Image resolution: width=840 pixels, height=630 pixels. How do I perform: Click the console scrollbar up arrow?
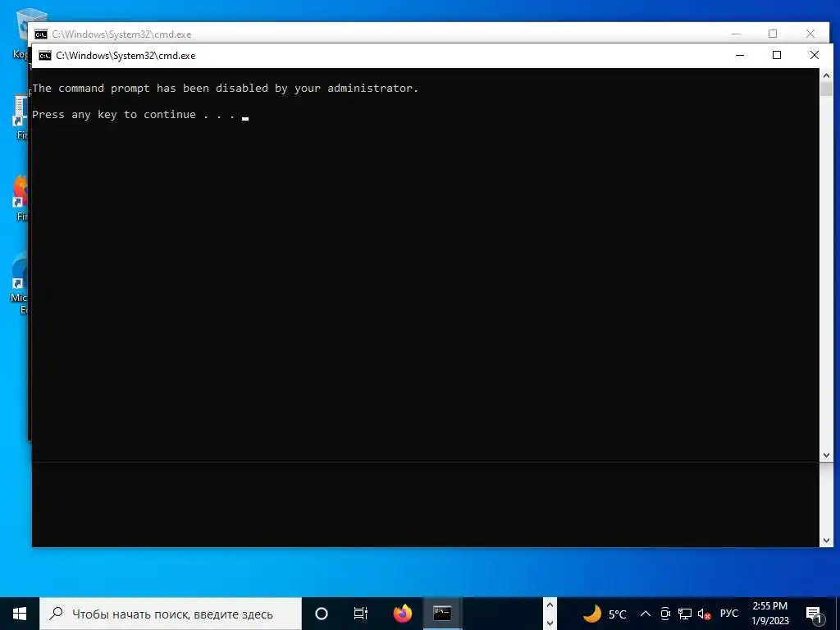click(826, 75)
